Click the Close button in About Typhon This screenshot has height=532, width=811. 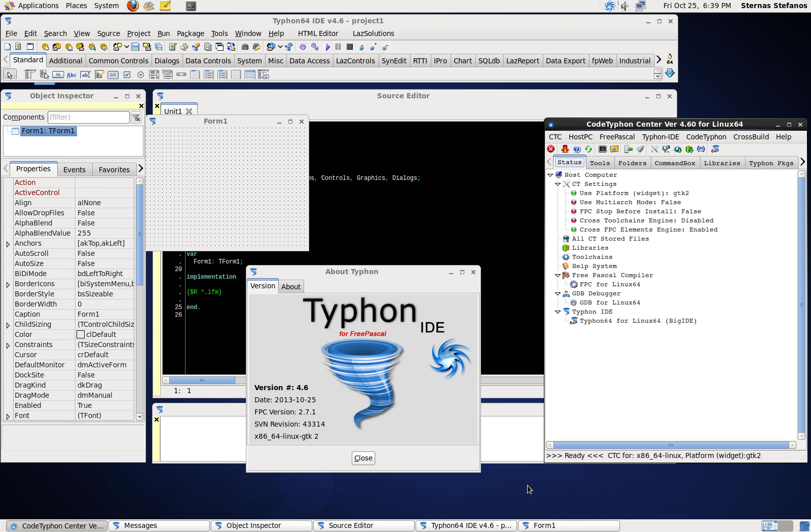(363, 458)
